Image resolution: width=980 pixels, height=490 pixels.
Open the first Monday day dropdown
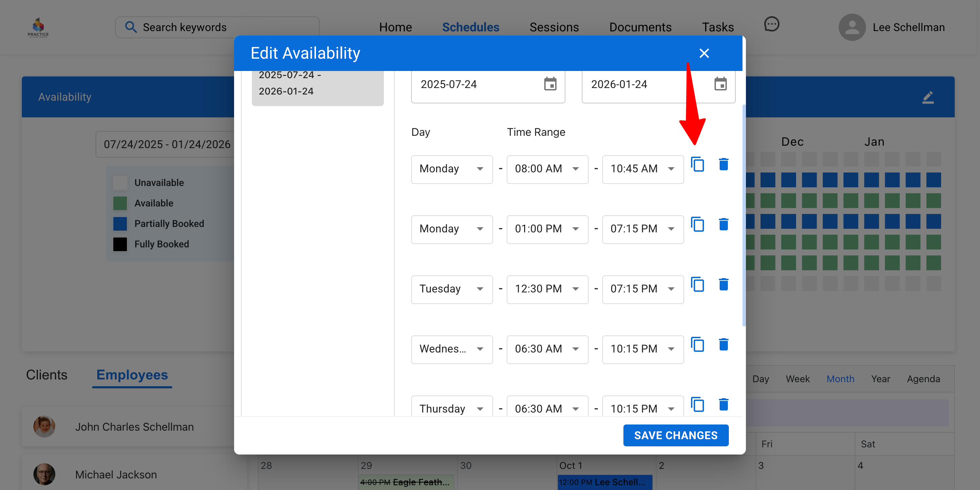tap(451, 169)
